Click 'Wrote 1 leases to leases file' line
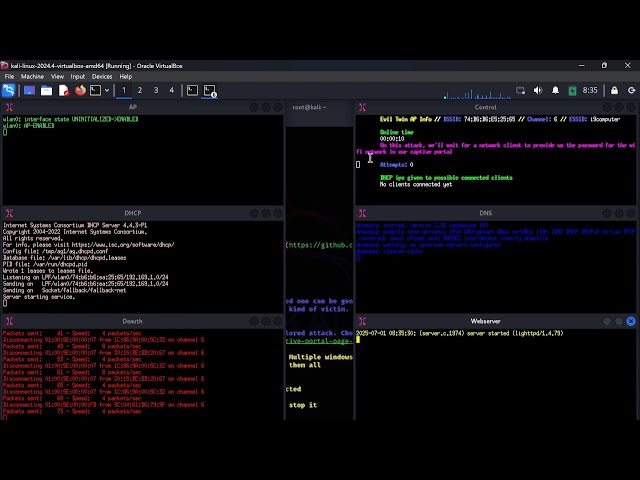 [x=48, y=271]
